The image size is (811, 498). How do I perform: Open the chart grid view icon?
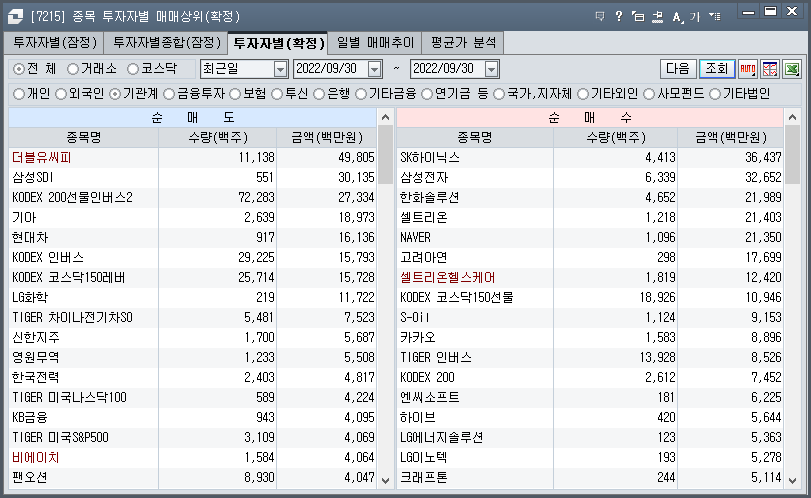click(x=770, y=69)
